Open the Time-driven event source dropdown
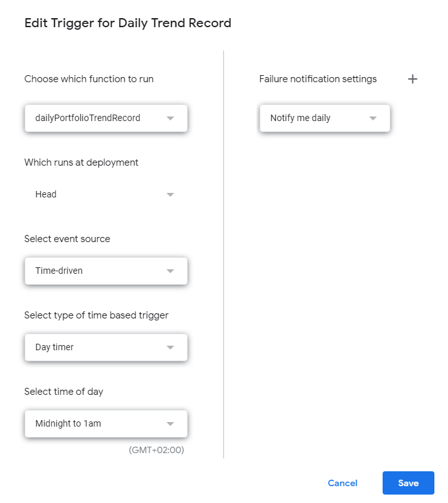Viewport: 448px width, 503px height. pos(97,271)
